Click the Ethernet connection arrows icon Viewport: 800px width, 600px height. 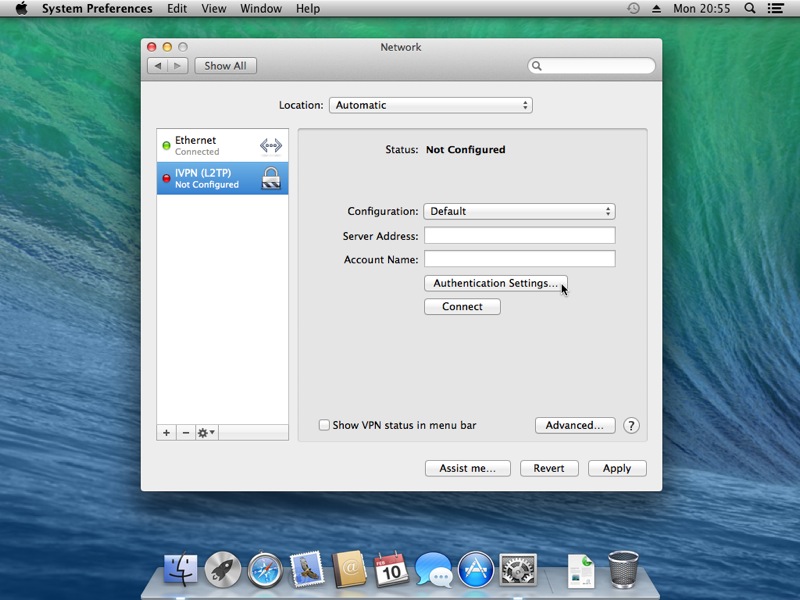point(271,146)
